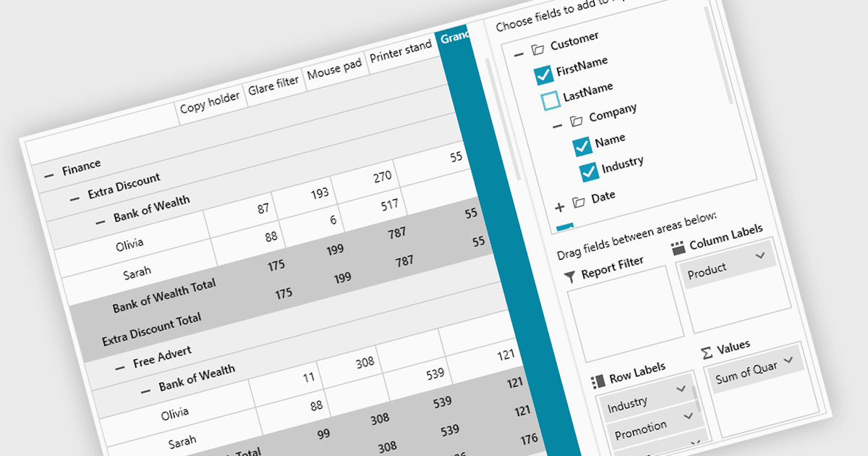
Task: Check the LastName field checkbox
Action: pyautogui.click(x=550, y=100)
